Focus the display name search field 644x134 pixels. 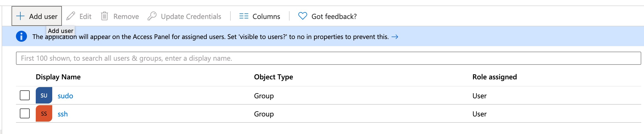click(328, 58)
